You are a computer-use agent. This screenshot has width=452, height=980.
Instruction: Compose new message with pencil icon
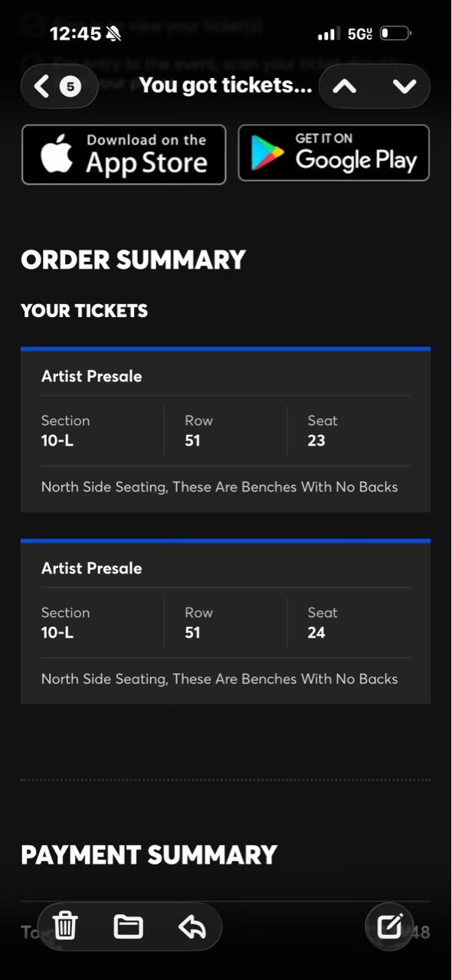click(390, 926)
